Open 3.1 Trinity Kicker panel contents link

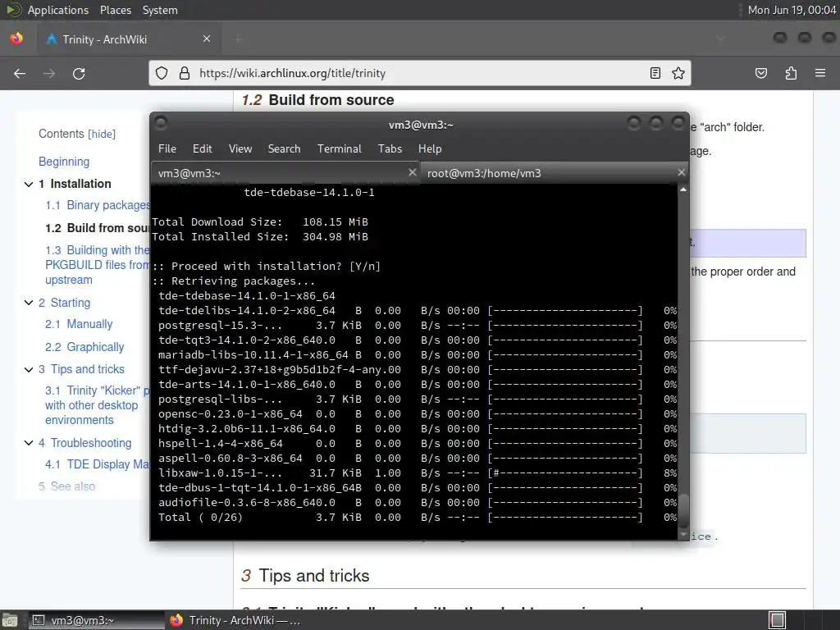click(x=97, y=405)
